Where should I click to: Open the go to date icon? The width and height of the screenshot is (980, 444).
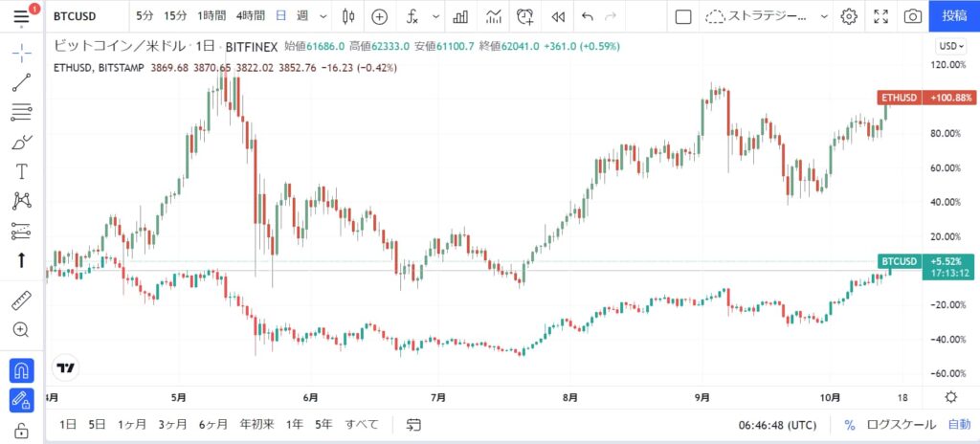[413, 425]
